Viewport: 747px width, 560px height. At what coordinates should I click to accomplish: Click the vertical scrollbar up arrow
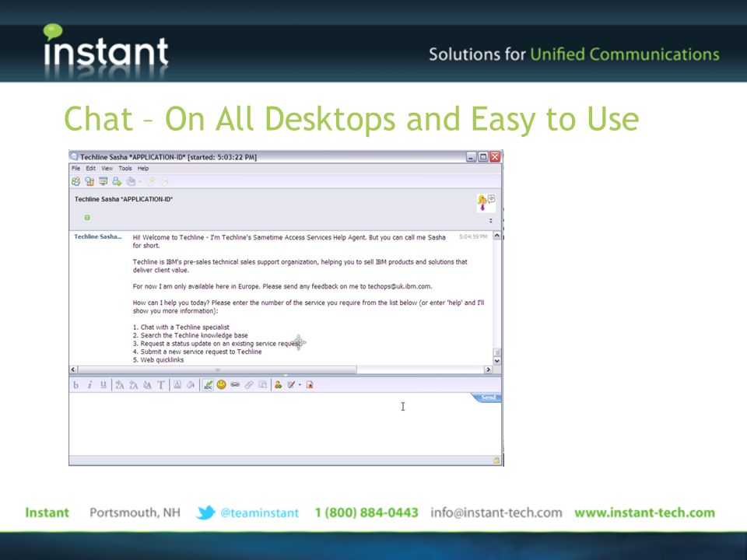tap(497, 236)
